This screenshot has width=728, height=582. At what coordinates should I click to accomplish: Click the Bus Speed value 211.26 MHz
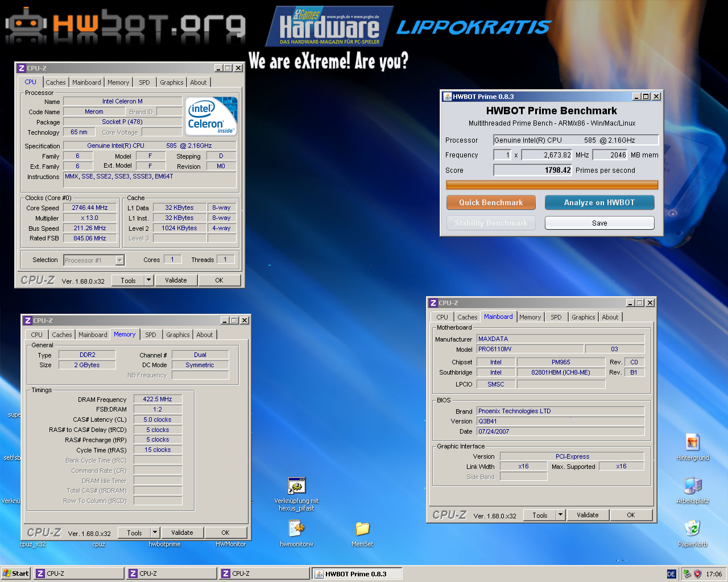(90, 228)
